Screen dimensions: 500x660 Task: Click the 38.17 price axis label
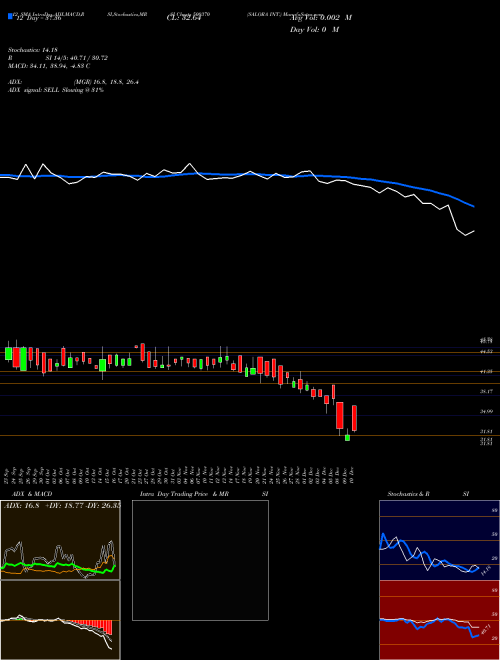[486, 391]
